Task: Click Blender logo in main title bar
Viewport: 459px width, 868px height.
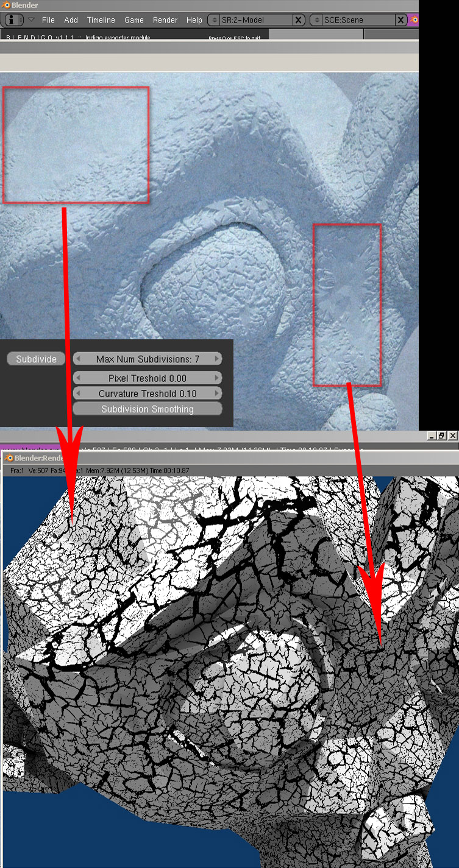Action: coord(5,5)
